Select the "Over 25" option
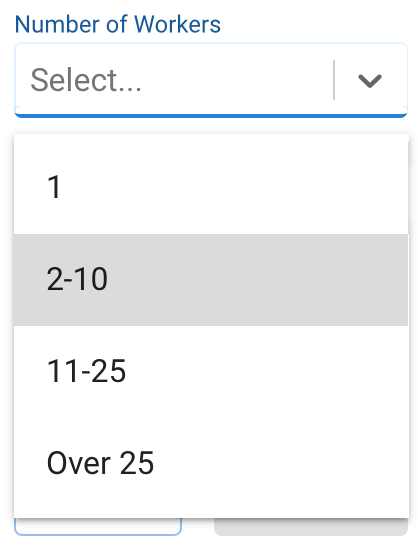The width and height of the screenshot is (418, 548). click(x=211, y=463)
